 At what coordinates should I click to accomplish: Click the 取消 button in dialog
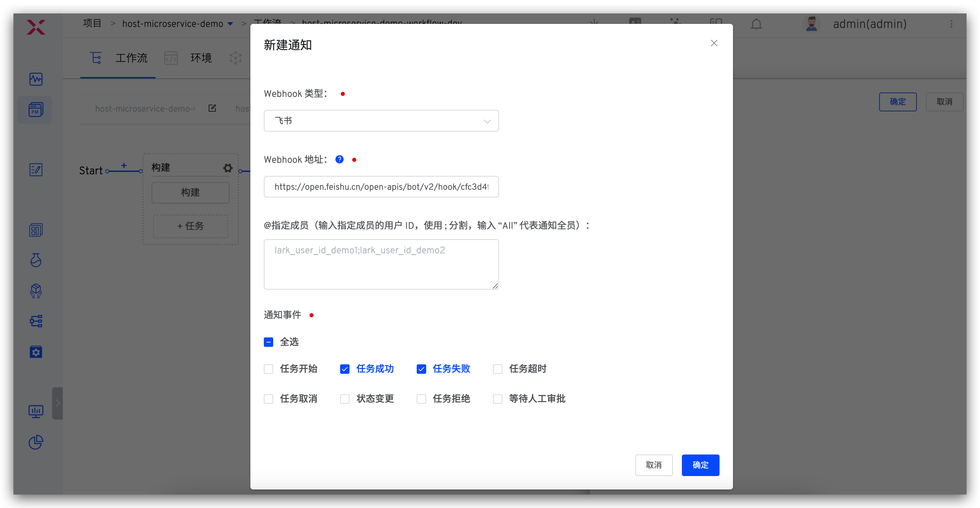(x=654, y=465)
